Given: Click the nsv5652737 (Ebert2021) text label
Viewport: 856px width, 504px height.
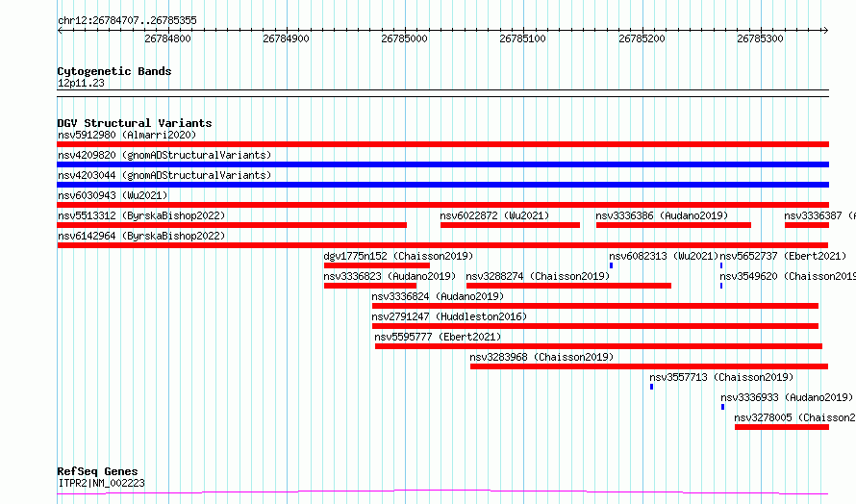Looking at the screenshot, I should 783,256.
